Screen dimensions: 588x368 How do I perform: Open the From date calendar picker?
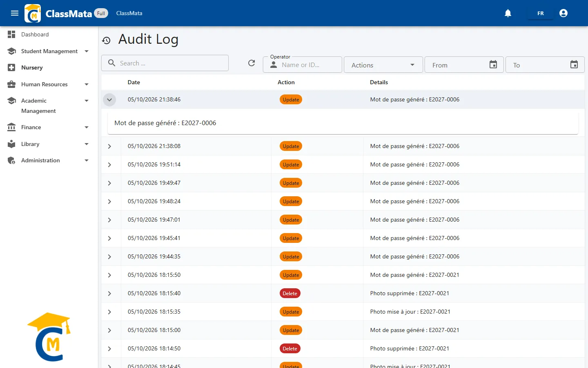(493, 65)
